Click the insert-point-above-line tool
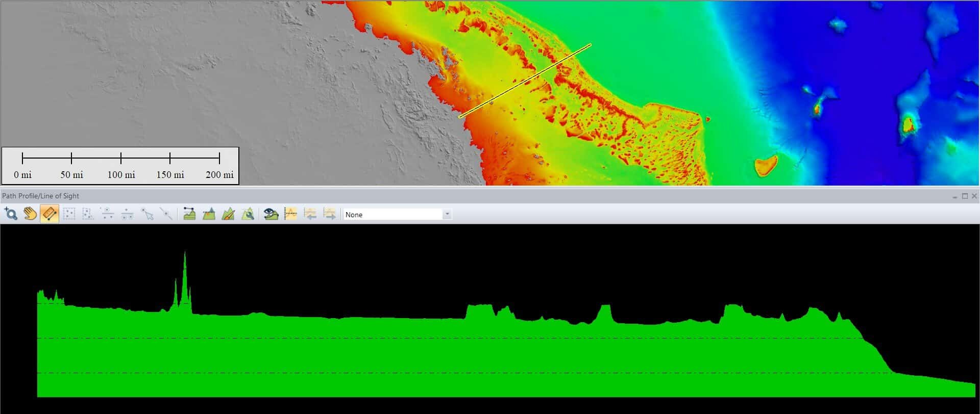Image resolution: width=980 pixels, height=414 pixels. pos(107,214)
